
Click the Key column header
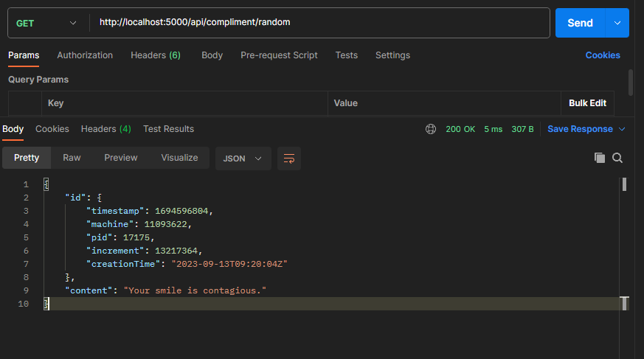(x=55, y=103)
